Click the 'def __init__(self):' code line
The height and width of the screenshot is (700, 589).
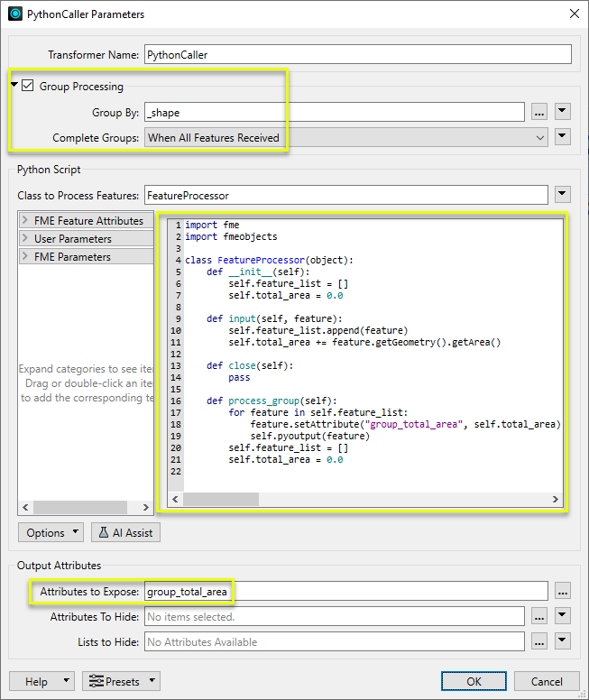(x=258, y=272)
